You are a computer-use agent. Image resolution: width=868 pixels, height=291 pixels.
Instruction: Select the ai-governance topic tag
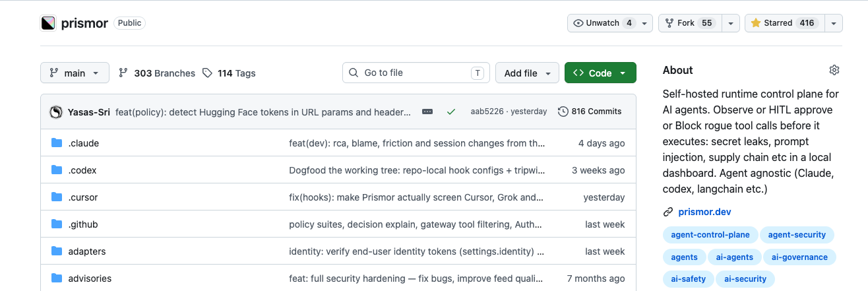799,257
